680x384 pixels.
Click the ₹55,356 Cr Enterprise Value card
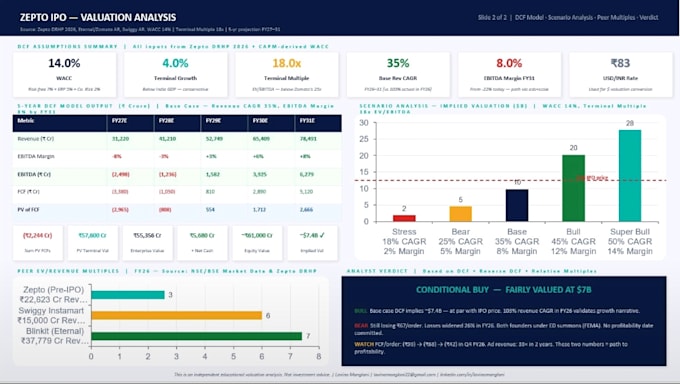[147, 243]
